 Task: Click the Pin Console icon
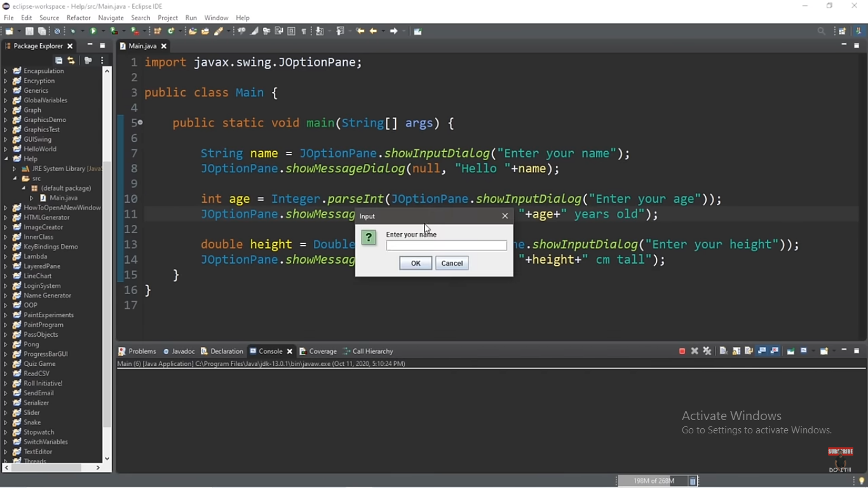[791, 351]
